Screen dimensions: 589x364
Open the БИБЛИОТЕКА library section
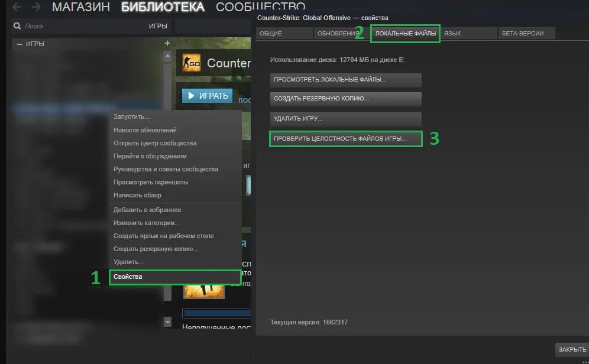pos(163,6)
